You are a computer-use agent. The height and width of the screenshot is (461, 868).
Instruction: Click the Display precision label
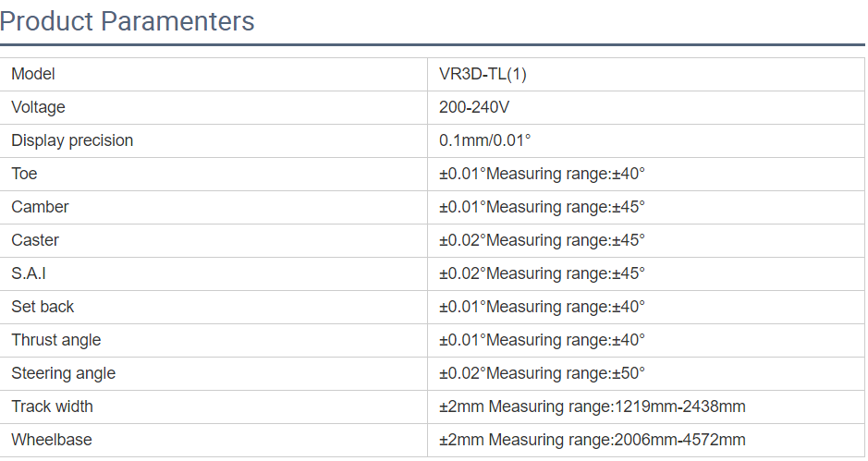[72, 140]
